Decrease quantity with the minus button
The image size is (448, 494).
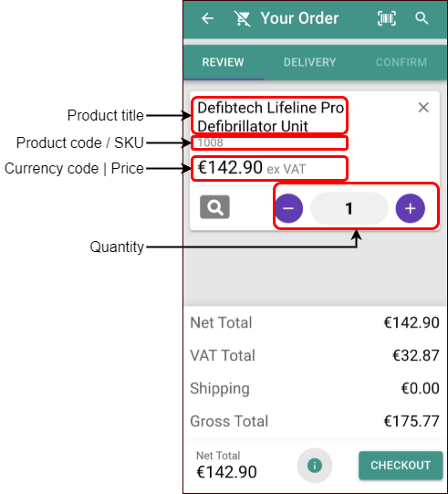[288, 208]
